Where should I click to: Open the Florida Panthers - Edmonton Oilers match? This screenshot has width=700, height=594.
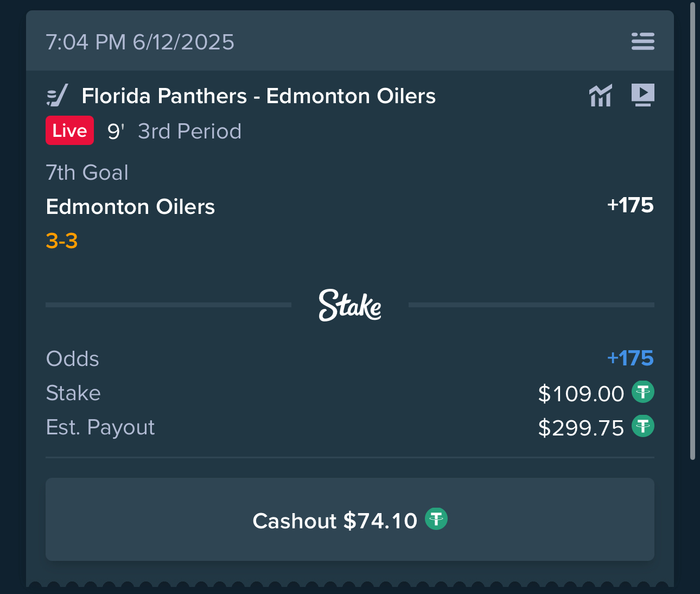coord(258,96)
